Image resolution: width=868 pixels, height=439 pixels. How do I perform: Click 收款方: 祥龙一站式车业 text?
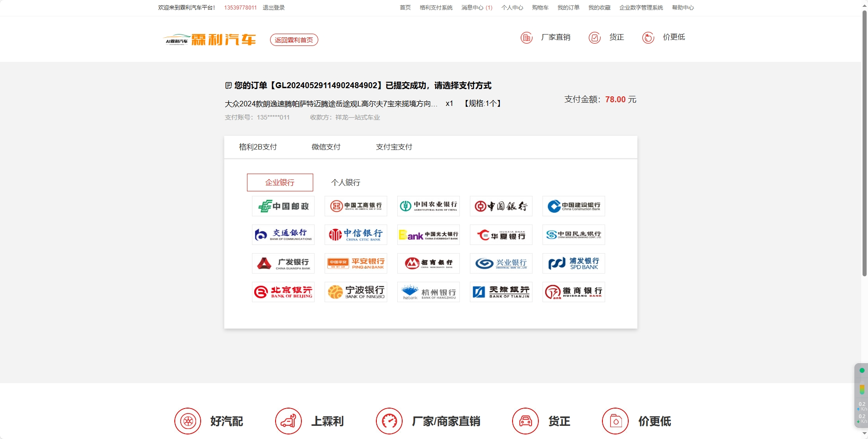345,117
